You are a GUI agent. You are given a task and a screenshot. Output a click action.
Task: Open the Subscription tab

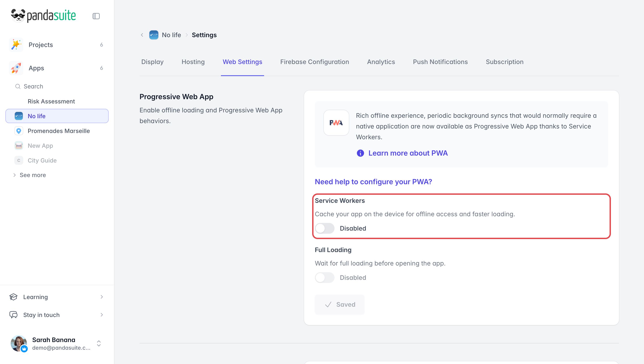[x=504, y=62]
